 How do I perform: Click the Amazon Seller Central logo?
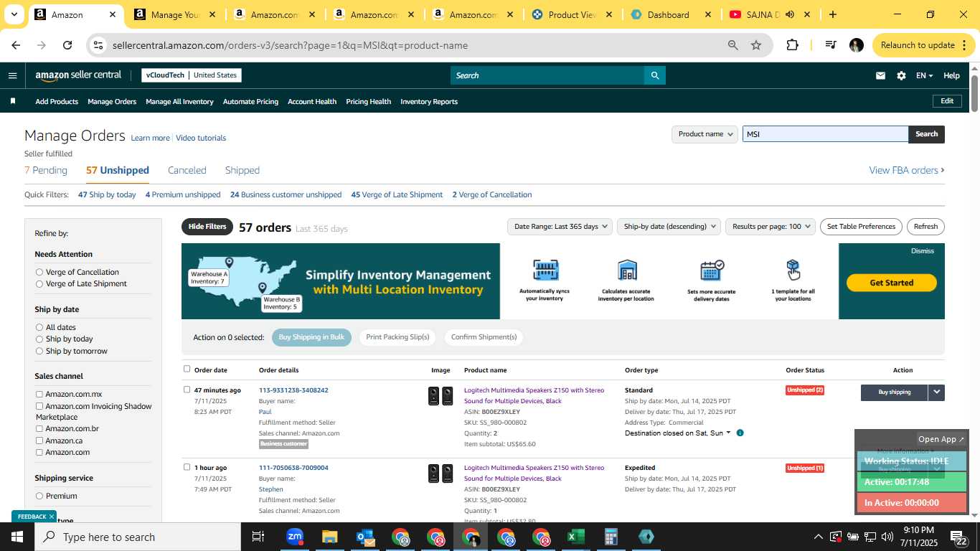[x=78, y=75]
